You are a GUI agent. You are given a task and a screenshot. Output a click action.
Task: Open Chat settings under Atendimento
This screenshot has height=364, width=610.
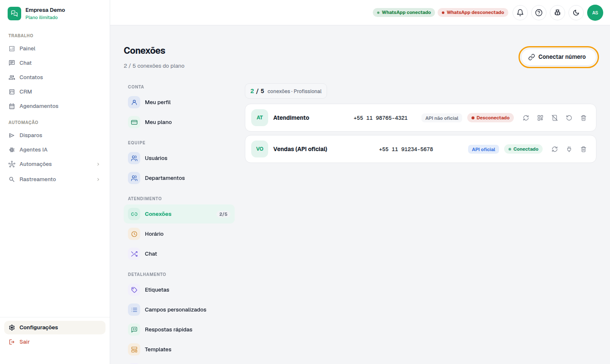179,254
